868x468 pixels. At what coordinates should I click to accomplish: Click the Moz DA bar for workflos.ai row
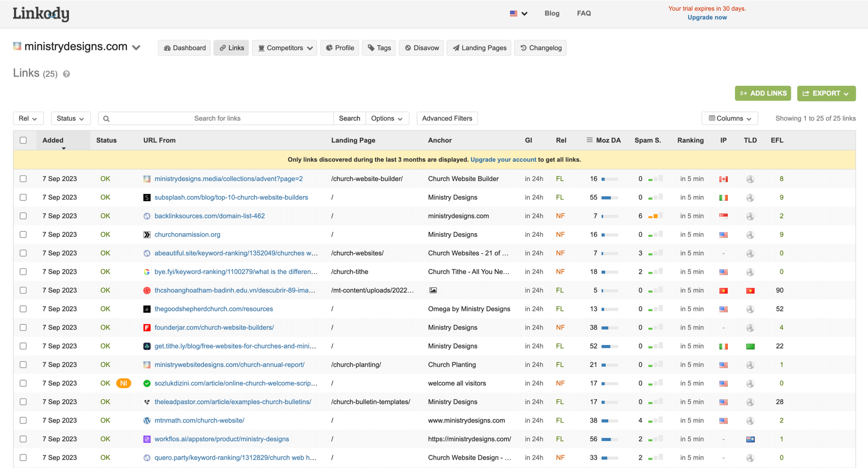pos(609,440)
